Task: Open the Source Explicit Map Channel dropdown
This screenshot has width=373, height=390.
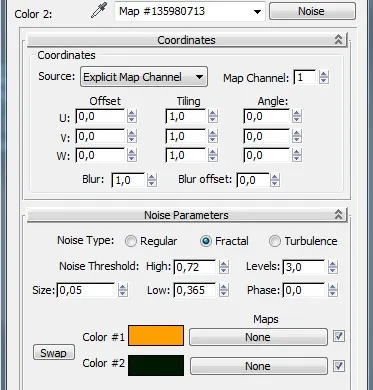Action: tap(144, 77)
